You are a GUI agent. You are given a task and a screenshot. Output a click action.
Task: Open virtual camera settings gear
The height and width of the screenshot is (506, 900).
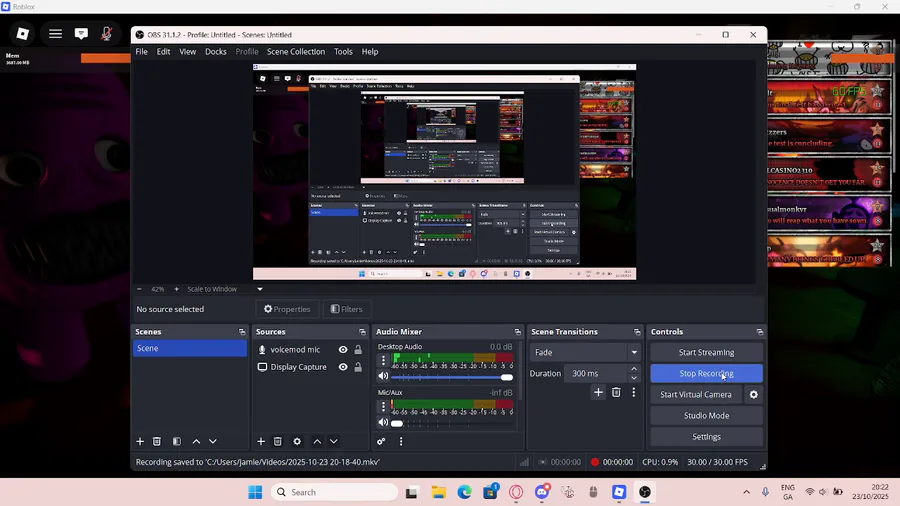coord(754,395)
